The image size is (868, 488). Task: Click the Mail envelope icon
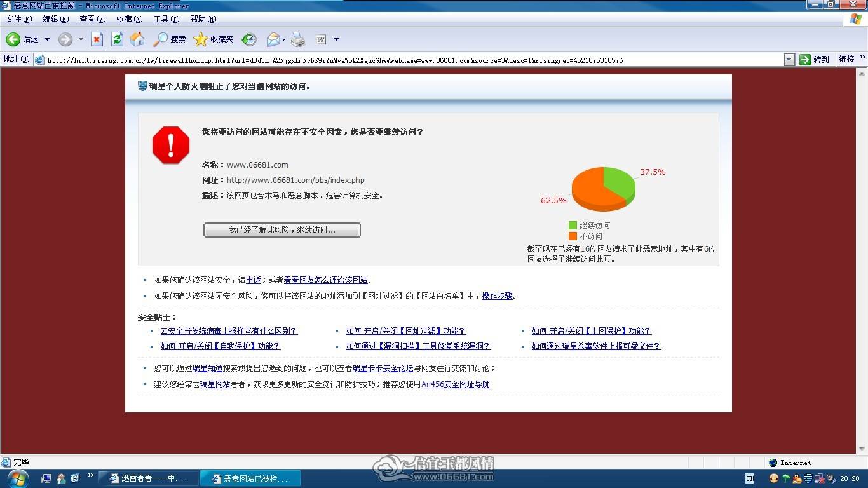[273, 39]
